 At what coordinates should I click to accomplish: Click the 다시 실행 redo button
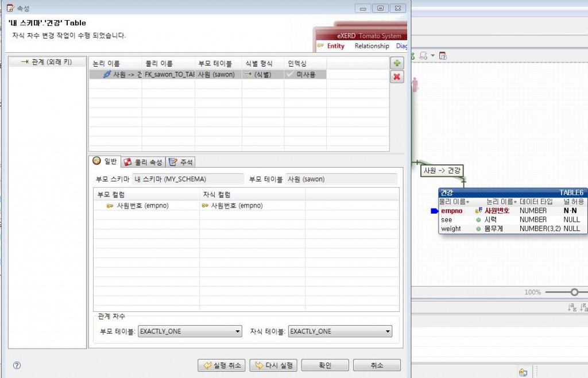[273, 365]
